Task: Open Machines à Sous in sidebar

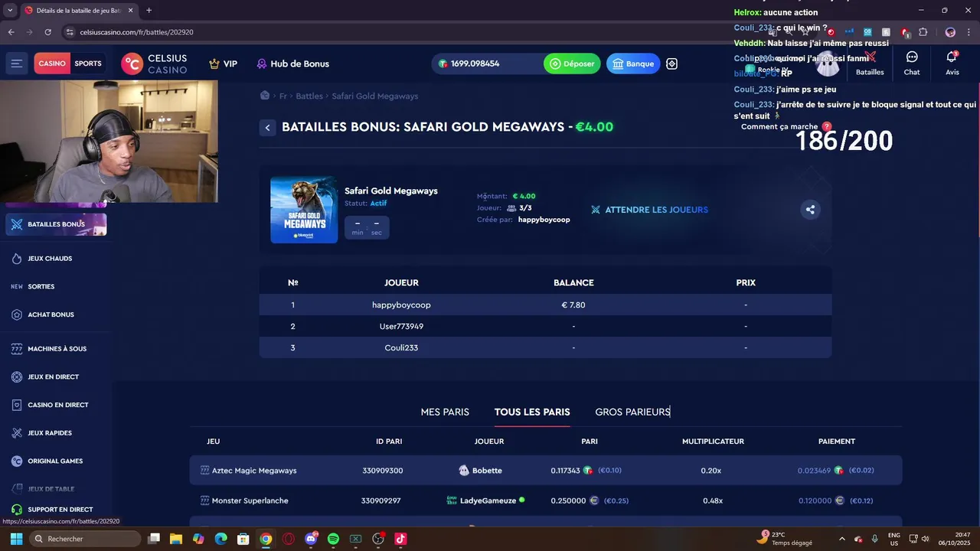Action: coord(57,349)
